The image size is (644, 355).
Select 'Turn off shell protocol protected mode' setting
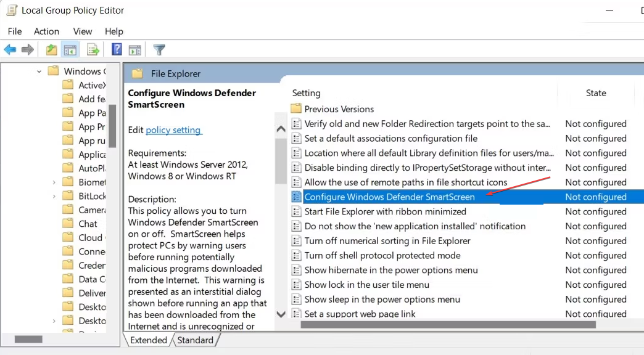382,256
